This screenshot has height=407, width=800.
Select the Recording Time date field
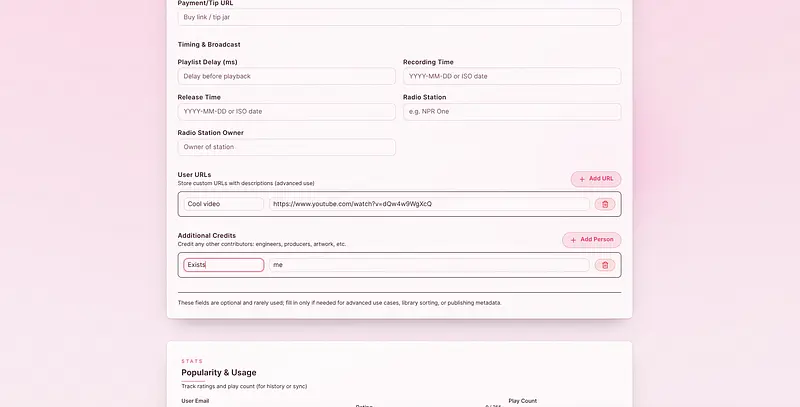click(x=512, y=76)
